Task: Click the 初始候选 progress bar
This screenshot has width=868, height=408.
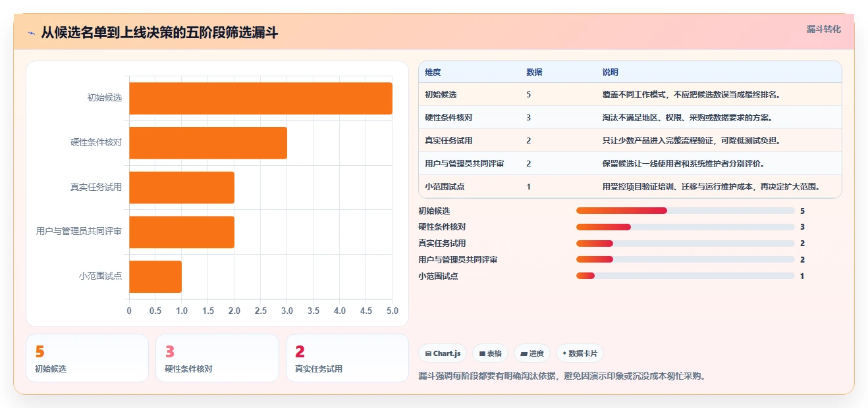Action: coord(685,211)
